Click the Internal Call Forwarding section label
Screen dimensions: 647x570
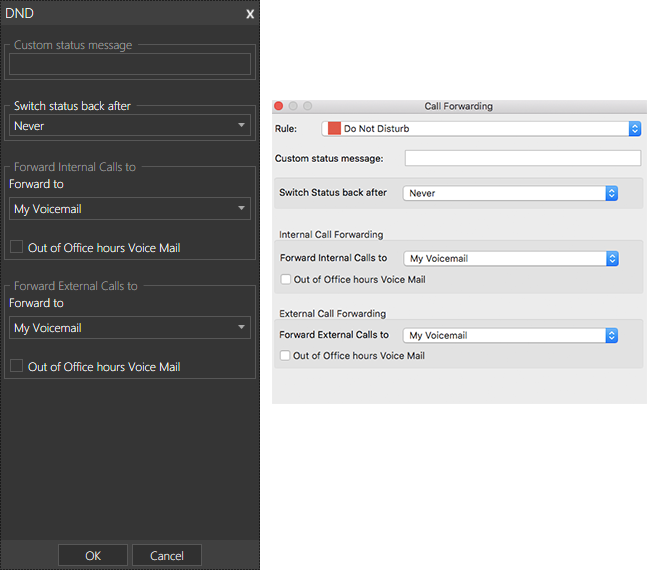[331, 234]
